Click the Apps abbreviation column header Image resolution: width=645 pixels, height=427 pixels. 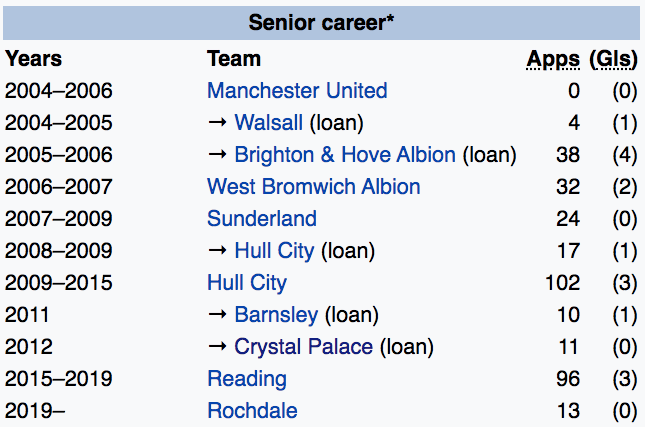click(x=553, y=59)
